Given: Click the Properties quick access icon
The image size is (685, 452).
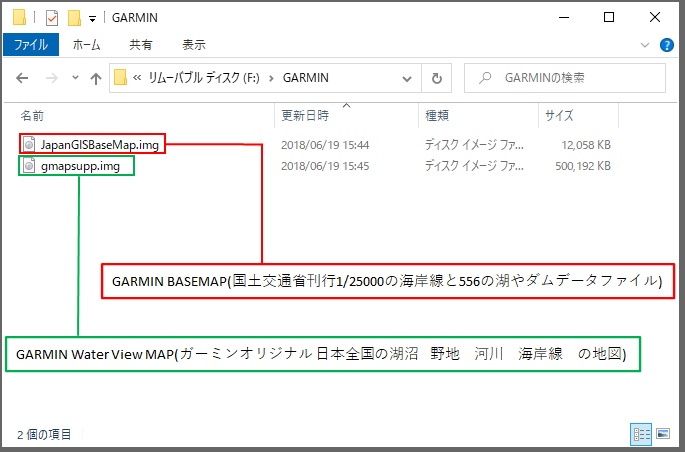Looking at the screenshot, I should [52, 18].
